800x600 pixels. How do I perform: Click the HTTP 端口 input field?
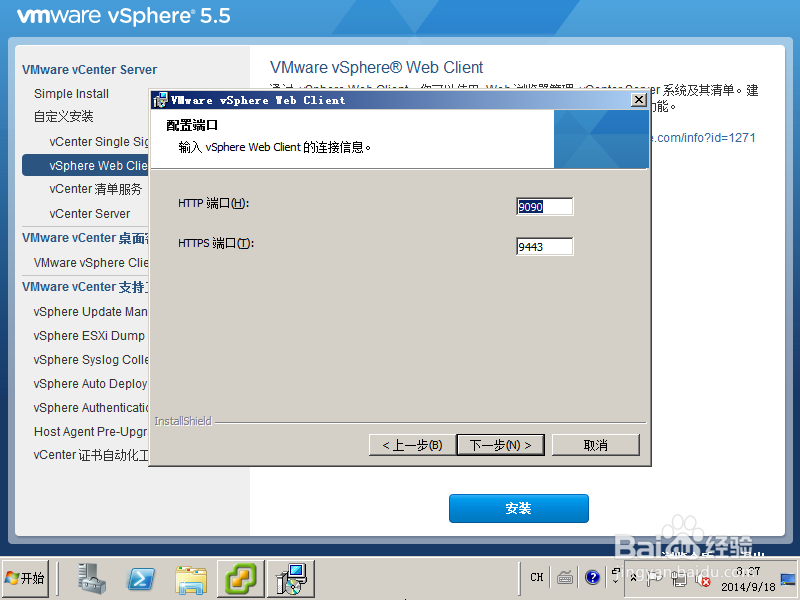click(544, 205)
